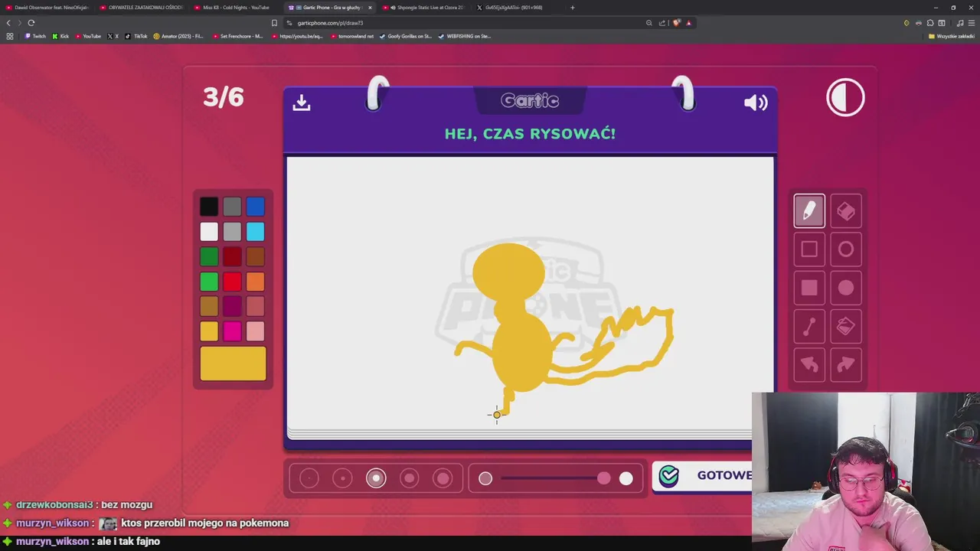This screenshot has width=980, height=551.
Task: Undo the last stroke
Action: pos(809,365)
